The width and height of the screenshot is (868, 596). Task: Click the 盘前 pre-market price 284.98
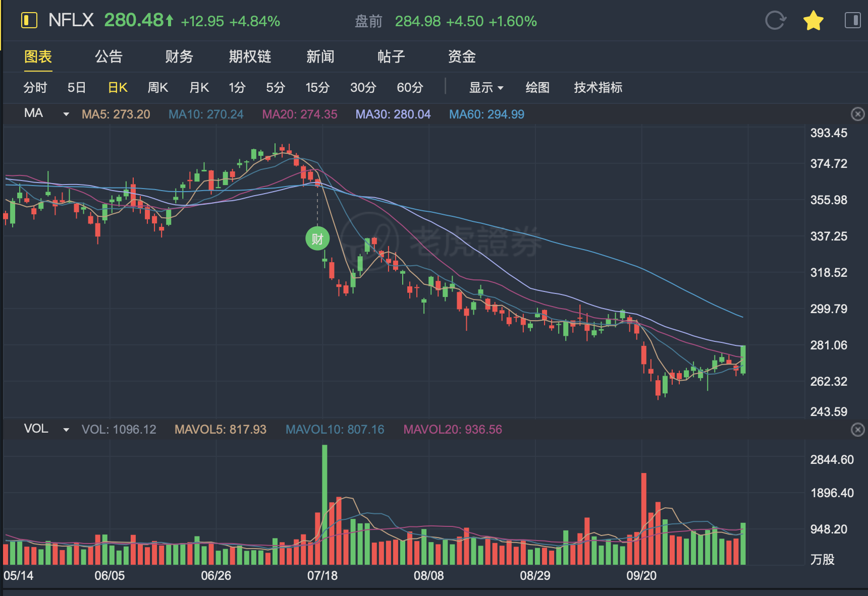coord(418,21)
